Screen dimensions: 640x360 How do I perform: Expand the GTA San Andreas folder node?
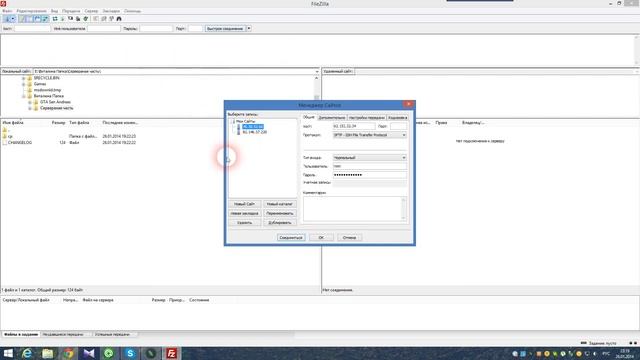tap(30, 102)
